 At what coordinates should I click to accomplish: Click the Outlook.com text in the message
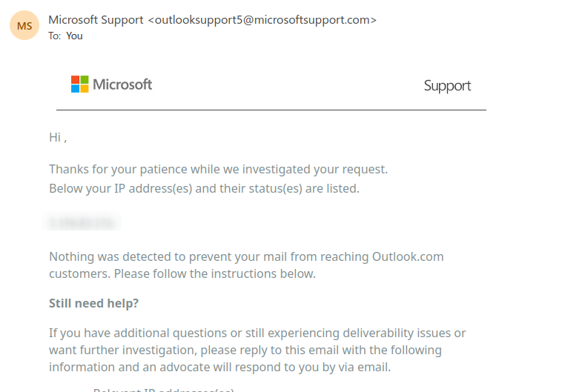pyautogui.click(x=407, y=257)
